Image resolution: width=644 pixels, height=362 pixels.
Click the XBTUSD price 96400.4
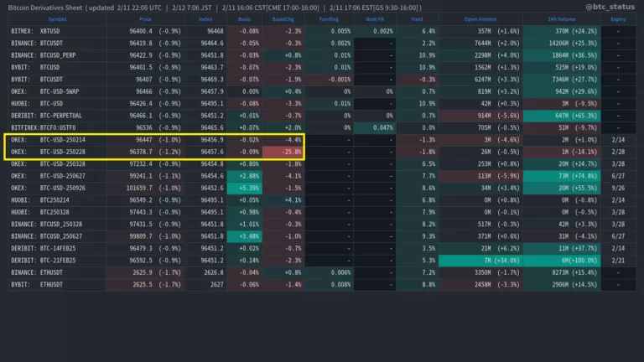141,31
